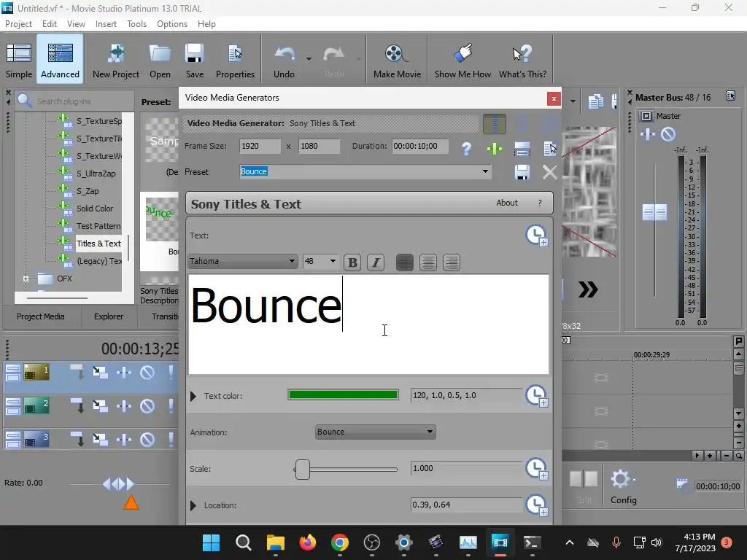Open project Properties from the toolbar
Screen dimensions: 747x560
click(235, 60)
